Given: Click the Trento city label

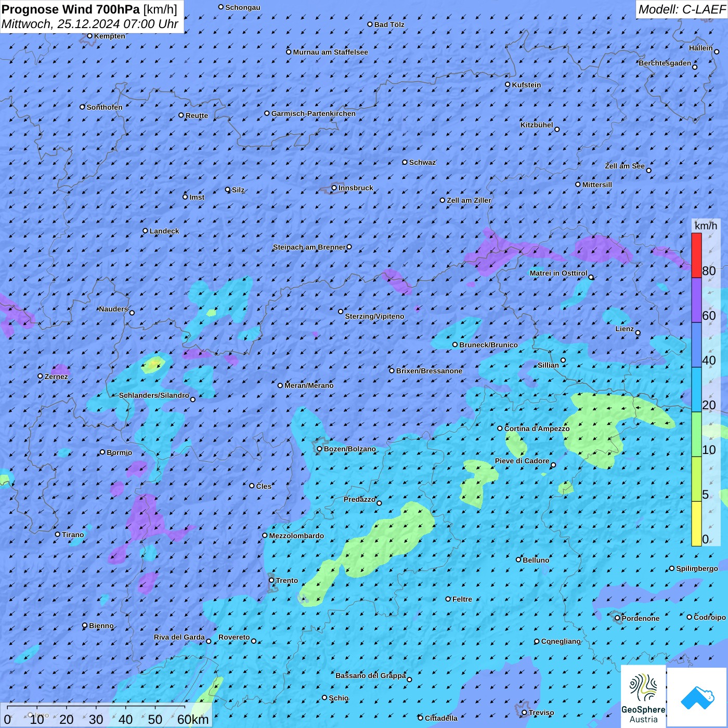Looking at the screenshot, I should click(287, 580).
